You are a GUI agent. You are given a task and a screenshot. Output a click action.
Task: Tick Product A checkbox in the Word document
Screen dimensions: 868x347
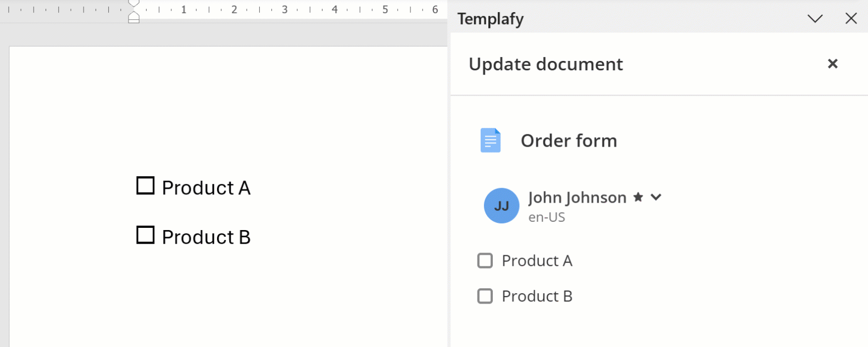(x=145, y=186)
